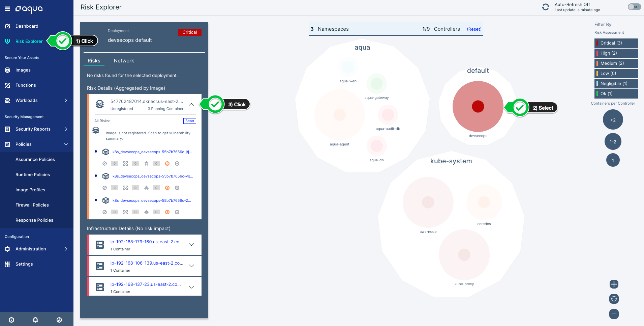Toggle the Low (0) risk filter

[x=616, y=73]
